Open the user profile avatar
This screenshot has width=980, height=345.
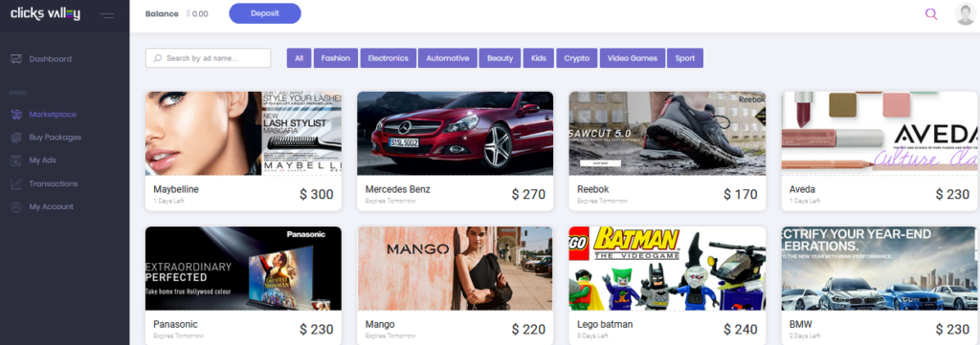tap(966, 13)
